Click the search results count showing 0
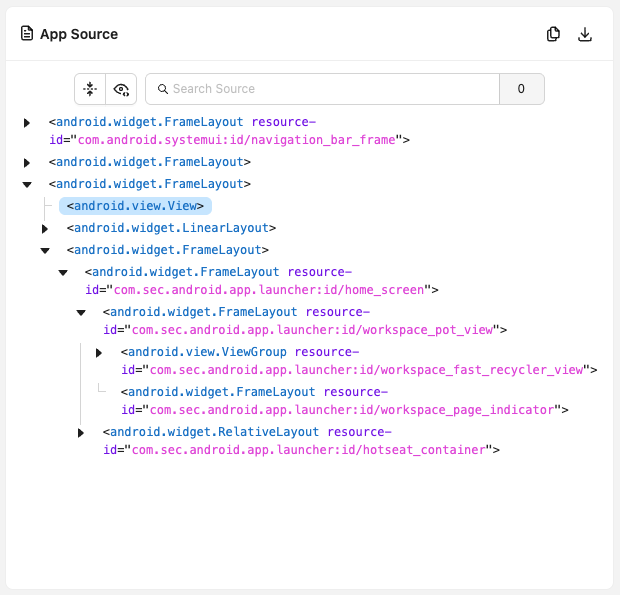620x595 pixels. tap(522, 89)
